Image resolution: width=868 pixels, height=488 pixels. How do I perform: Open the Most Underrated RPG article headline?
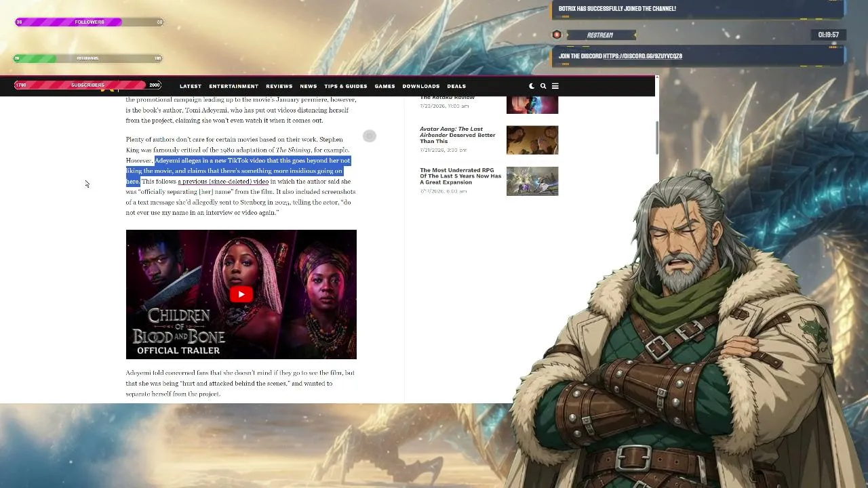click(460, 176)
